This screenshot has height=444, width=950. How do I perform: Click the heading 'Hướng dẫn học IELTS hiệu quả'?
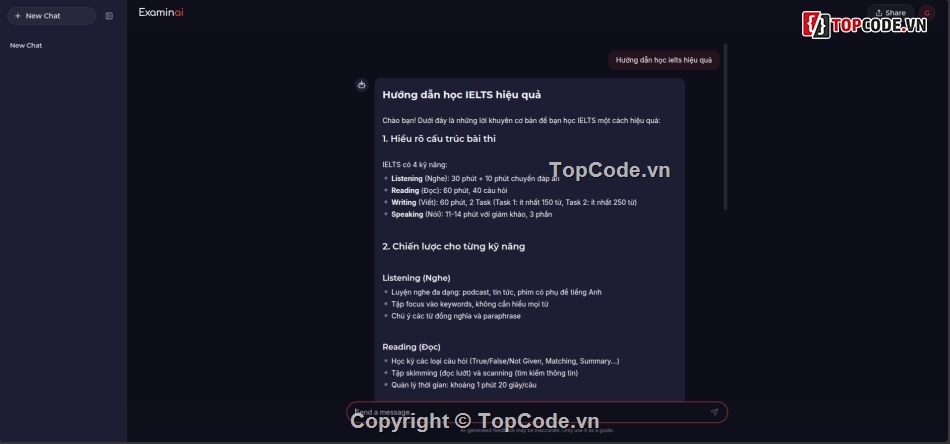point(462,94)
